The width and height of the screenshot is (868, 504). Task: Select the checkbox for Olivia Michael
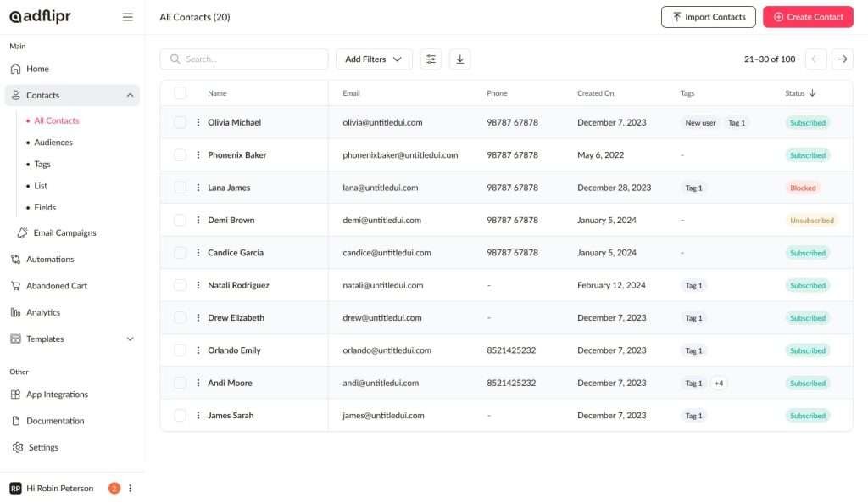180,123
